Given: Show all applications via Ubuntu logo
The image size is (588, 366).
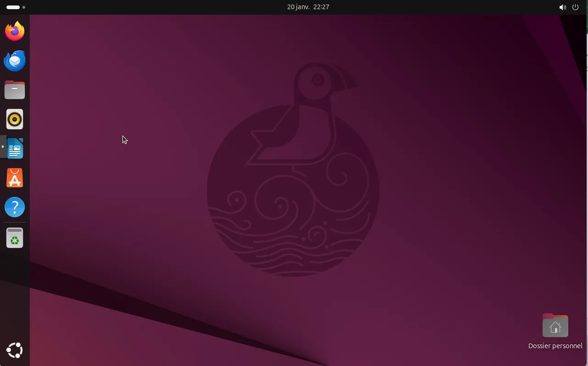Looking at the screenshot, I should click(x=15, y=350).
